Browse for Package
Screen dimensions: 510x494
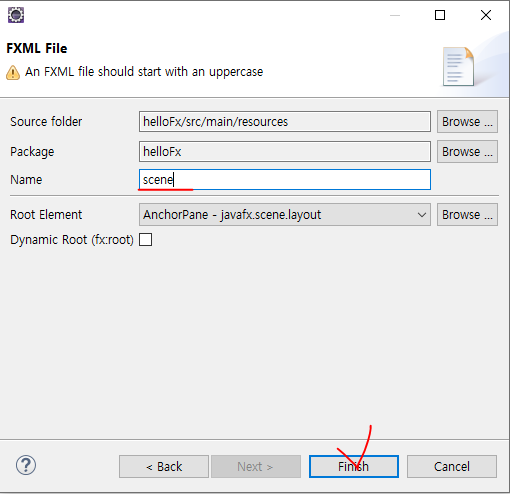[x=467, y=152]
